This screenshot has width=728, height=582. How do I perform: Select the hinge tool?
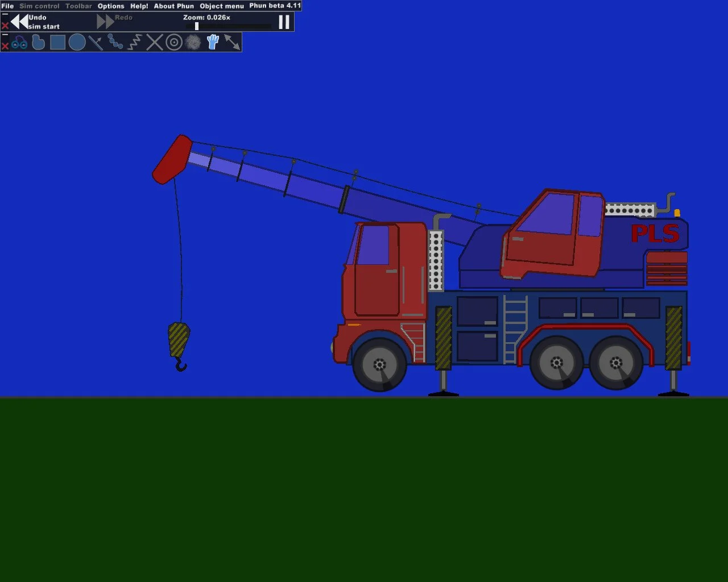pyautogui.click(x=173, y=43)
